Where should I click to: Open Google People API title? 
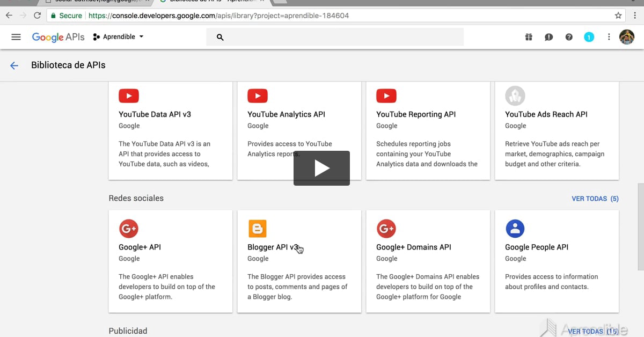point(537,247)
